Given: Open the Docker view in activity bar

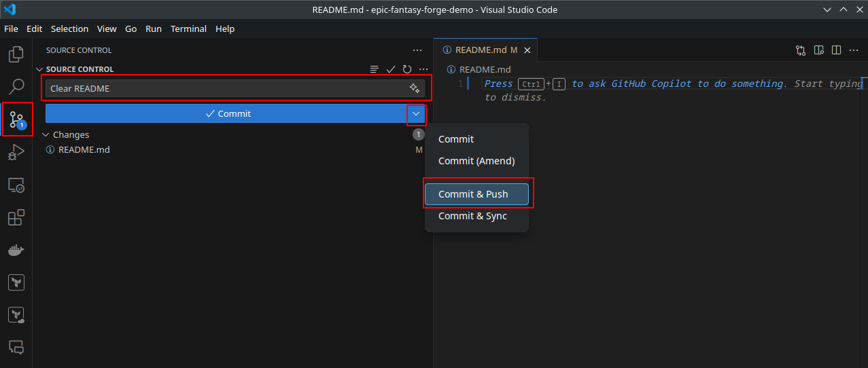Looking at the screenshot, I should pyautogui.click(x=16, y=250).
